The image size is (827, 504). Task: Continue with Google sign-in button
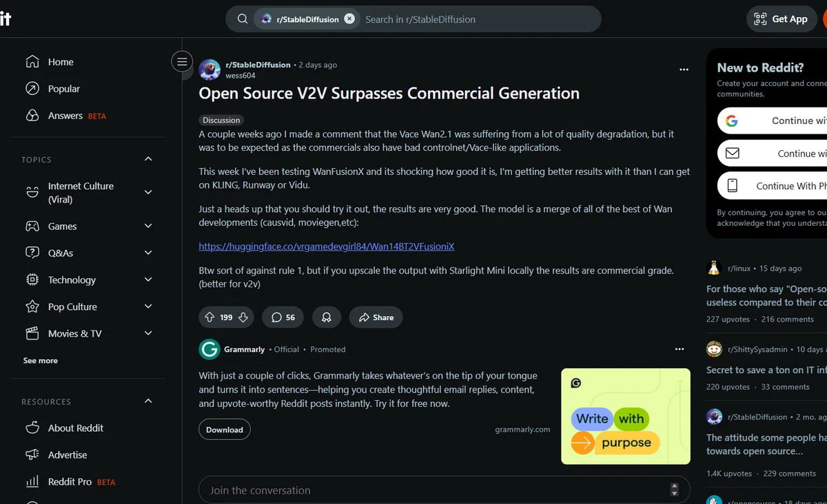point(772,120)
